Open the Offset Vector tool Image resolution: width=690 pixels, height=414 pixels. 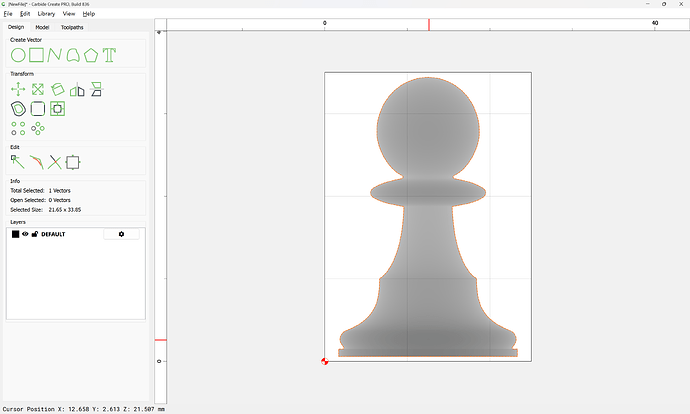click(18, 108)
